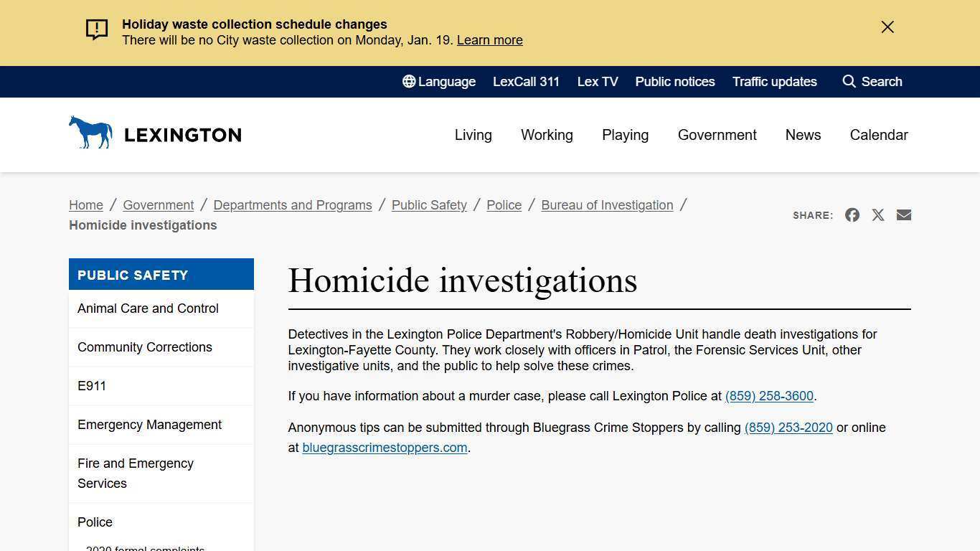This screenshot has height=551, width=980.
Task: Select Living from the main navigation
Action: click(x=473, y=135)
